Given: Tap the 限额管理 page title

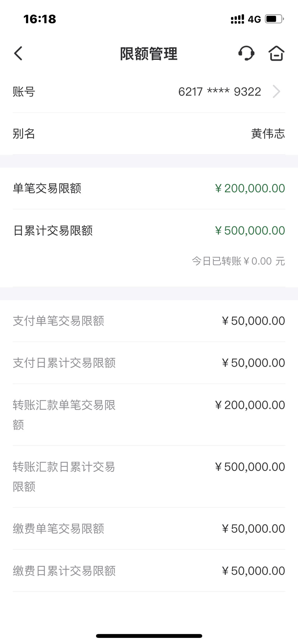Looking at the screenshot, I should pos(149,54).
